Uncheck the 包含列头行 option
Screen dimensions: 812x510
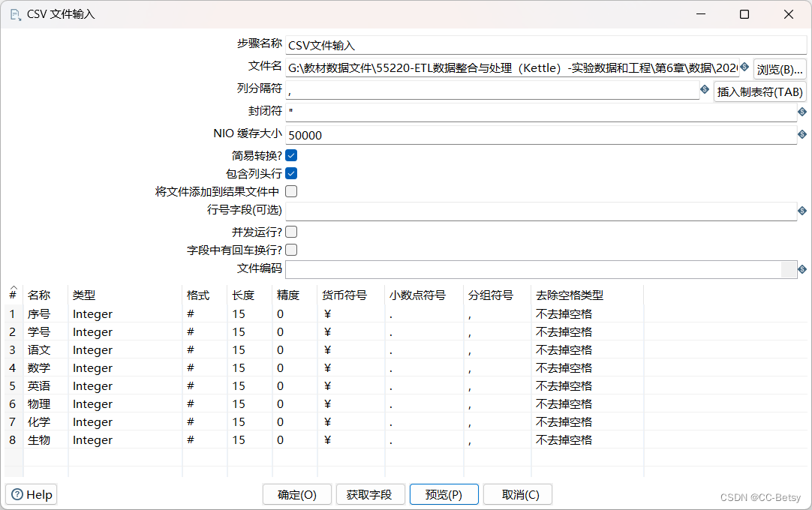coord(291,173)
